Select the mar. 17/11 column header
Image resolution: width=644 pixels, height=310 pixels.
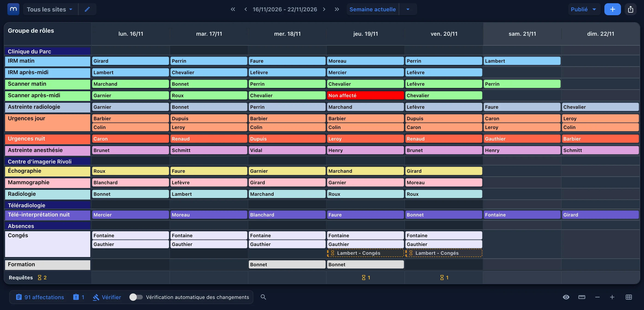[209, 34]
